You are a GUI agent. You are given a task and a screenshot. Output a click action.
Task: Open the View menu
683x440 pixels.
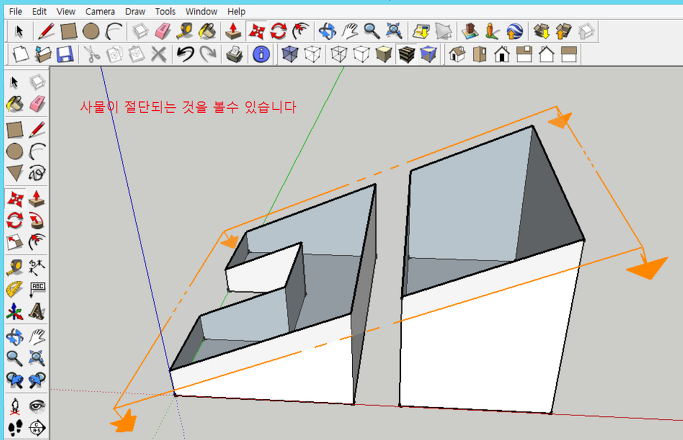coord(66,11)
